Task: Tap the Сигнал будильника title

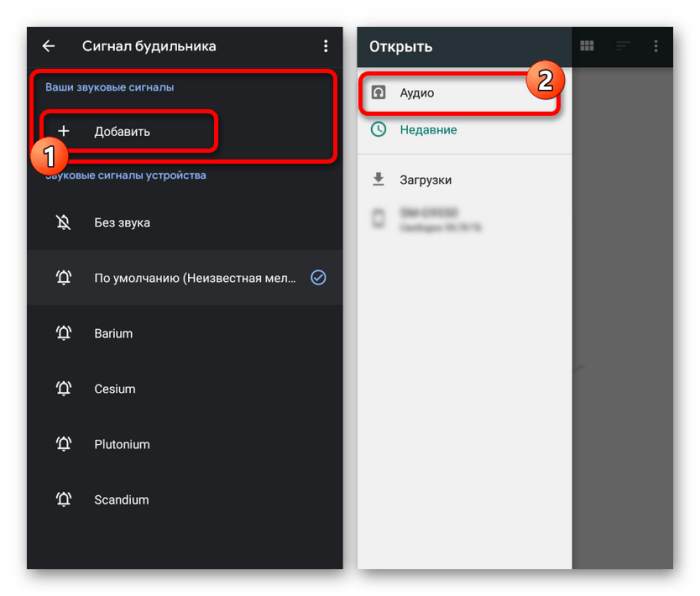Action: tap(149, 46)
